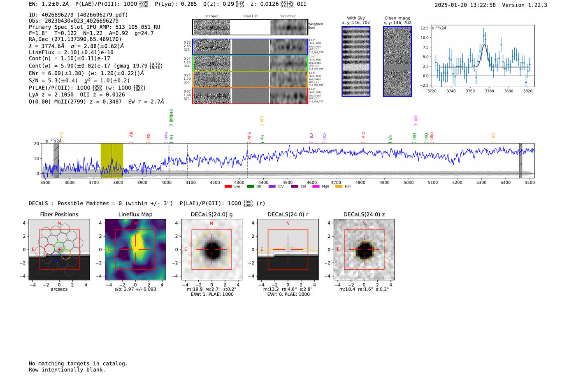Click the blue-bordered fiber 2D spectrum row
The height and width of the screenshot is (392, 576).
click(x=250, y=47)
